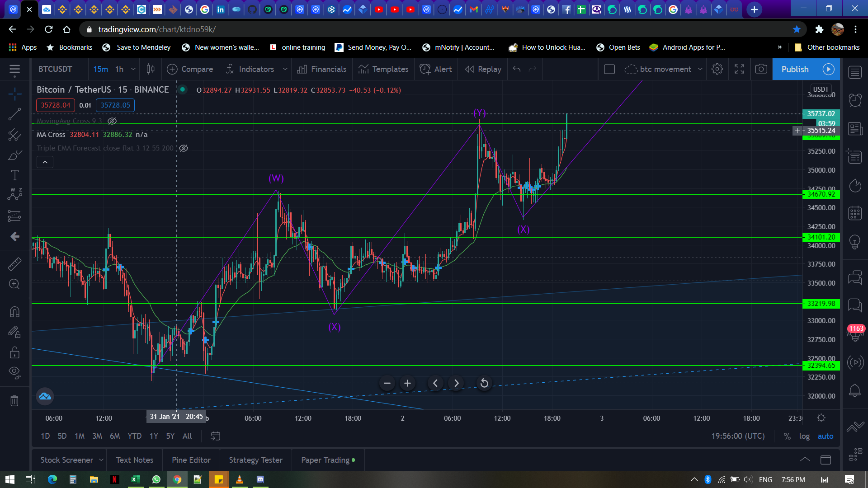Select the trend line drawing tool

click(x=14, y=114)
